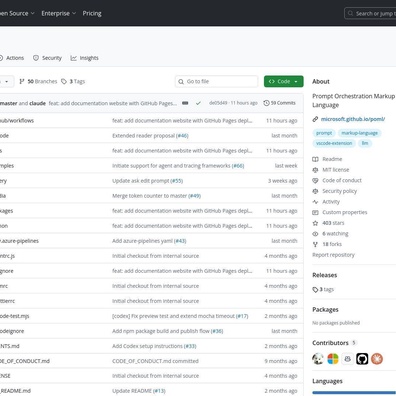Select the prompt topic tag
Viewport: 396px width, 396px height.
(x=324, y=133)
